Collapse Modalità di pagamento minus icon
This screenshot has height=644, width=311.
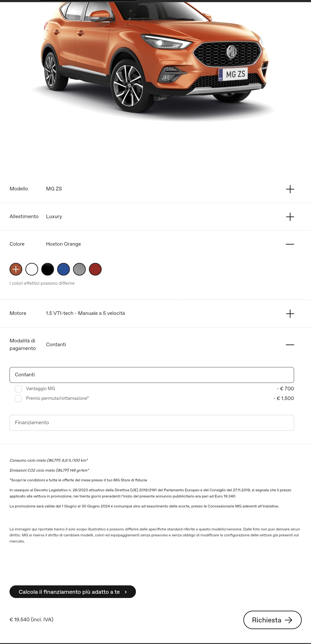(x=290, y=345)
